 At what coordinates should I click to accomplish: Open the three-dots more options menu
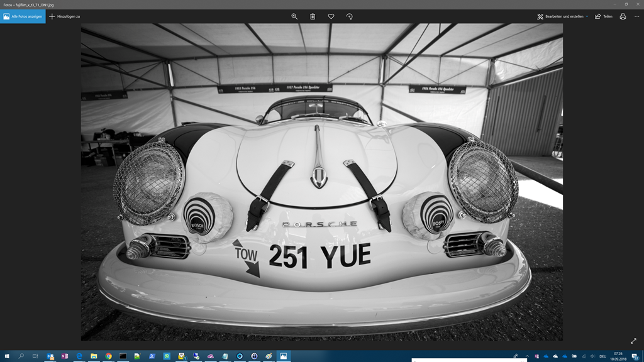(636, 16)
